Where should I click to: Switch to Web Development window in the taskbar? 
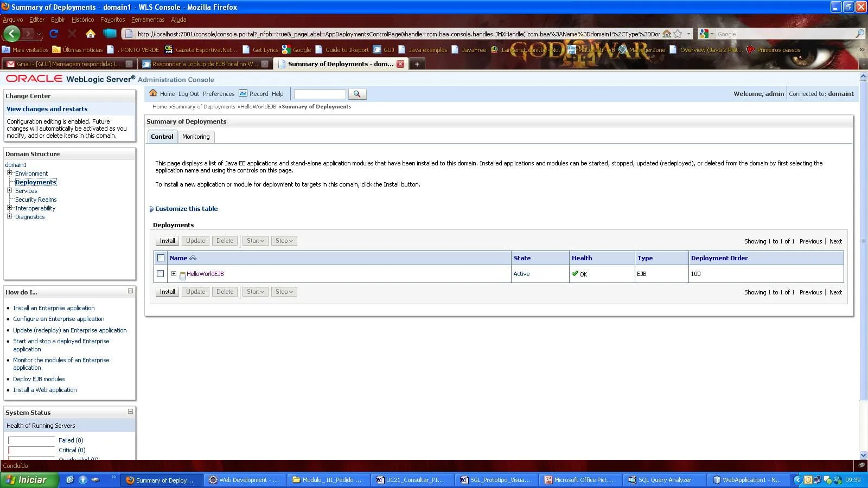point(245,480)
